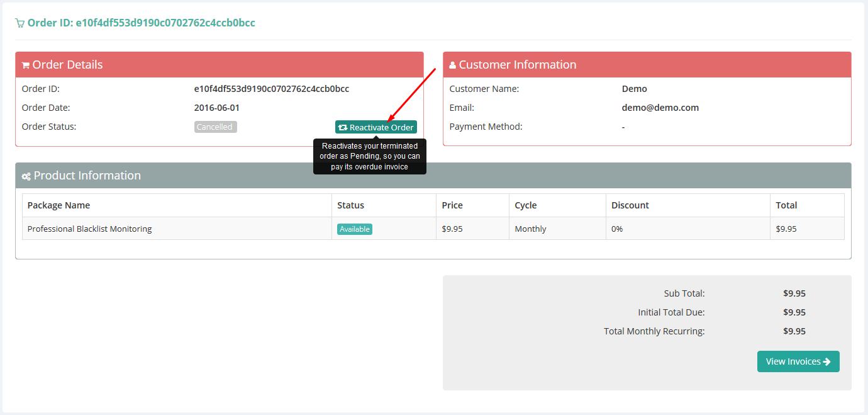The width and height of the screenshot is (868, 415).
Task: Click the Payment Method label
Action: 486,127
